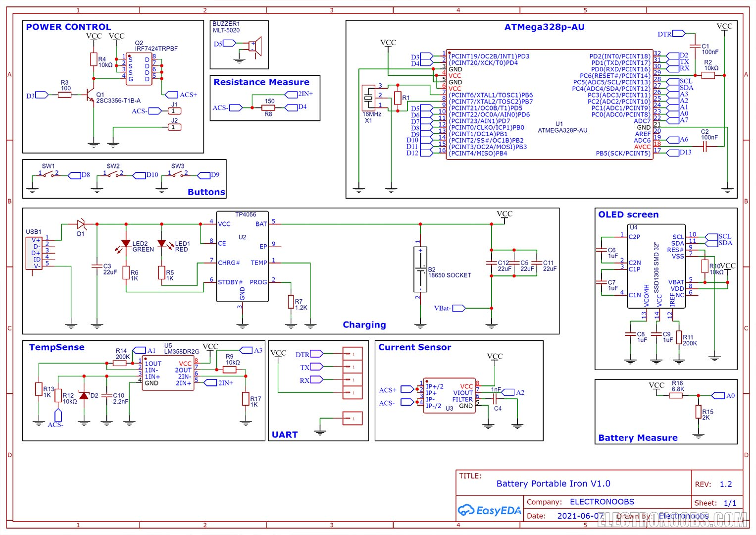This screenshot has height=535, width=756.
Task: Select the Q2 IRF7424TRPBF MOSFET package
Action: [x=139, y=69]
